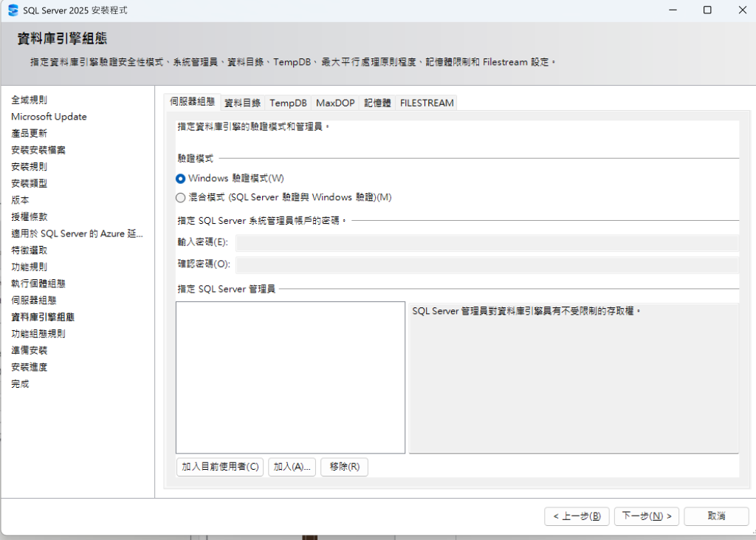Minimize the installer window
The image size is (756, 540).
pos(673,10)
